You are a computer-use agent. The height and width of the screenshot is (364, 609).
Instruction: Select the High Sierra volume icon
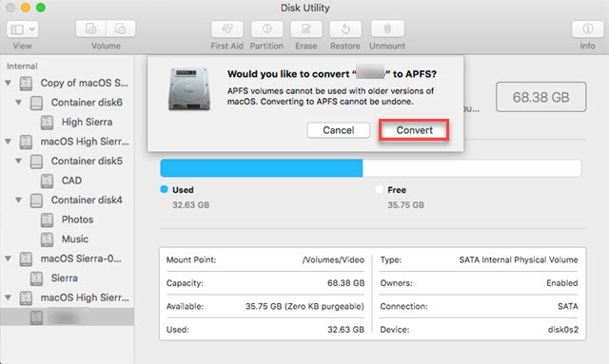click(x=47, y=123)
